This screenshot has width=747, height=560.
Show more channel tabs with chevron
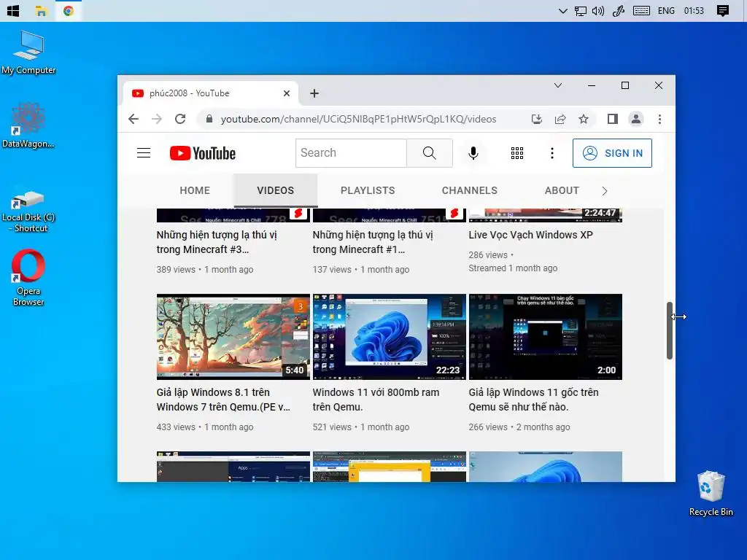[x=605, y=191]
